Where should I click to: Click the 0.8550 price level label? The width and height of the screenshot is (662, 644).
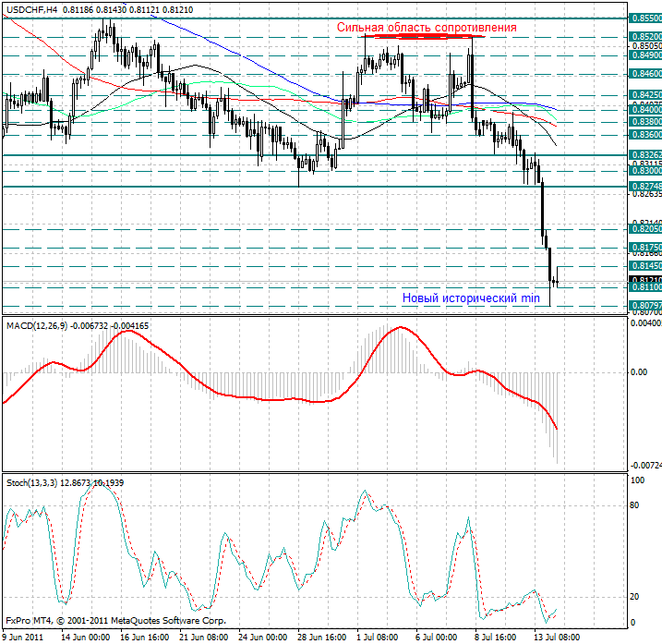pyautogui.click(x=644, y=18)
